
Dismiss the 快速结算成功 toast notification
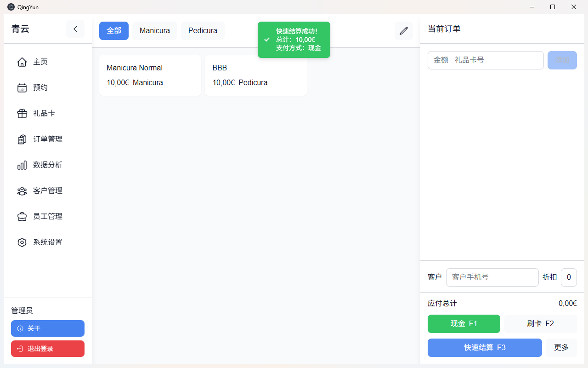click(x=294, y=40)
